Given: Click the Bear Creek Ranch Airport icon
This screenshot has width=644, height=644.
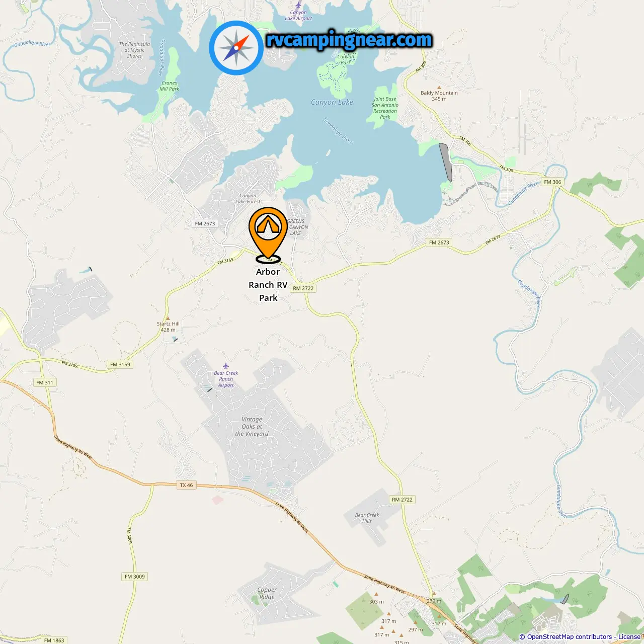Looking at the screenshot, I should [x=226, y=366].
